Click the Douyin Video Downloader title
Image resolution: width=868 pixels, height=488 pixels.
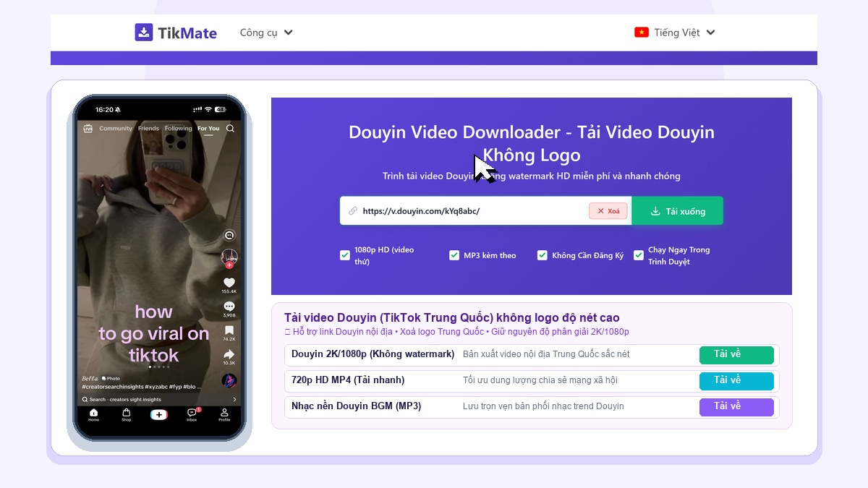532,143
